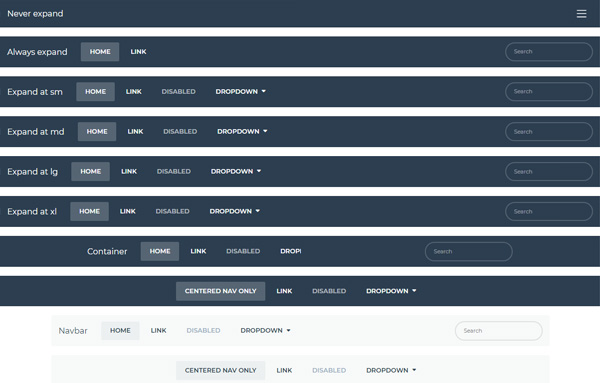Expand the Dropdown in Expand at sm navbar
The width and height of the screenshot is (600, 383).
240,91
